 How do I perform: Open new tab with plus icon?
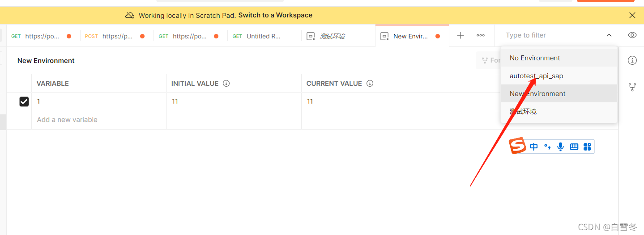coord(460,35)
